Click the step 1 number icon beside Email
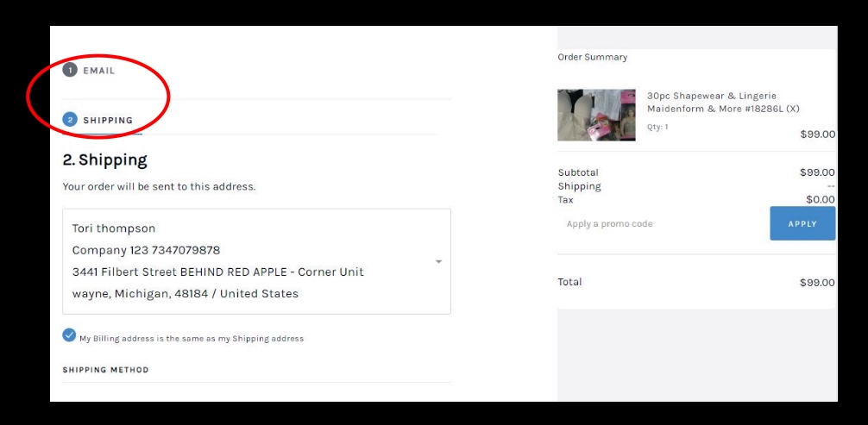 point(70,71)
